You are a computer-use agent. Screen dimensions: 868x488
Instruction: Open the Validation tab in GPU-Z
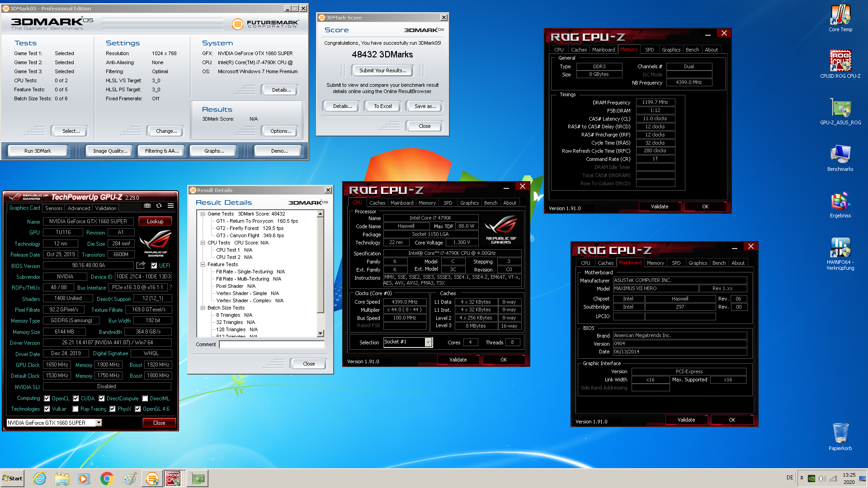[106, 208]
